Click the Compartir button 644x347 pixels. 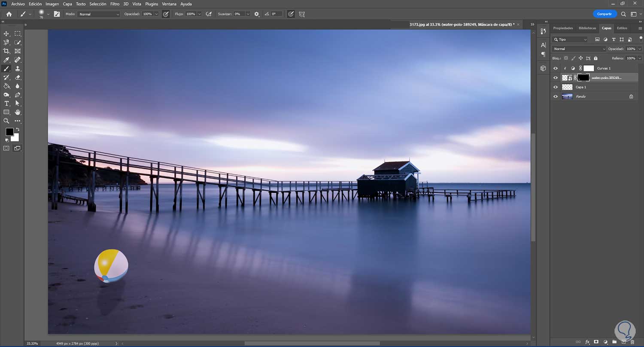[604, 14]
